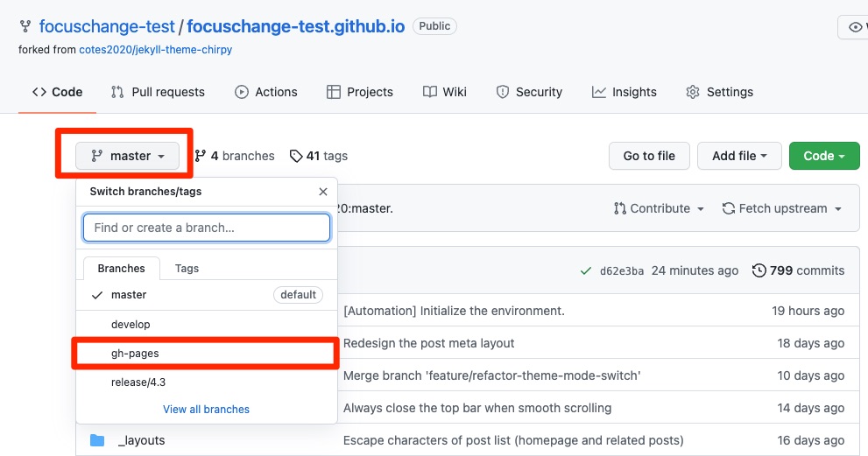Open the Add file dropdown
The height and width of the screenshot is (456, 868).
[x=739, y=156]
